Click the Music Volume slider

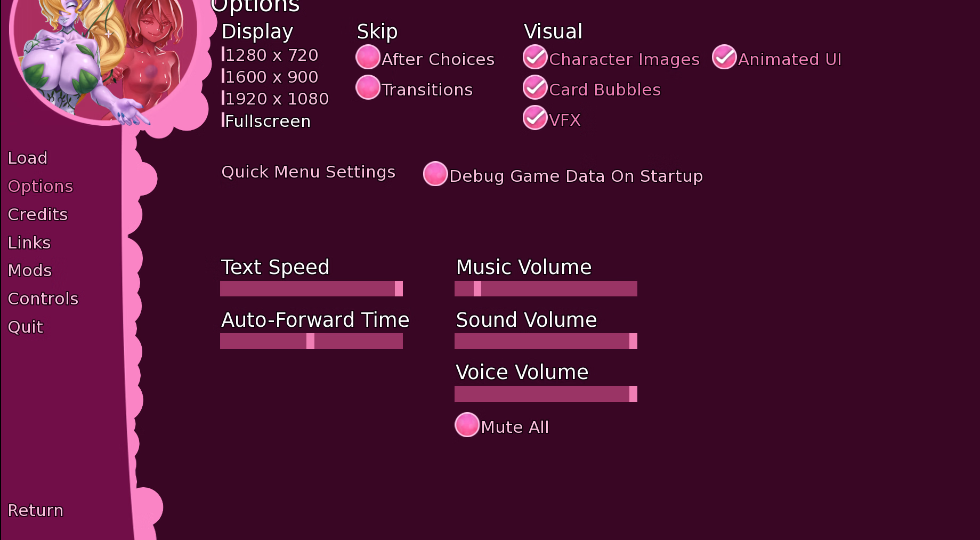546,289
